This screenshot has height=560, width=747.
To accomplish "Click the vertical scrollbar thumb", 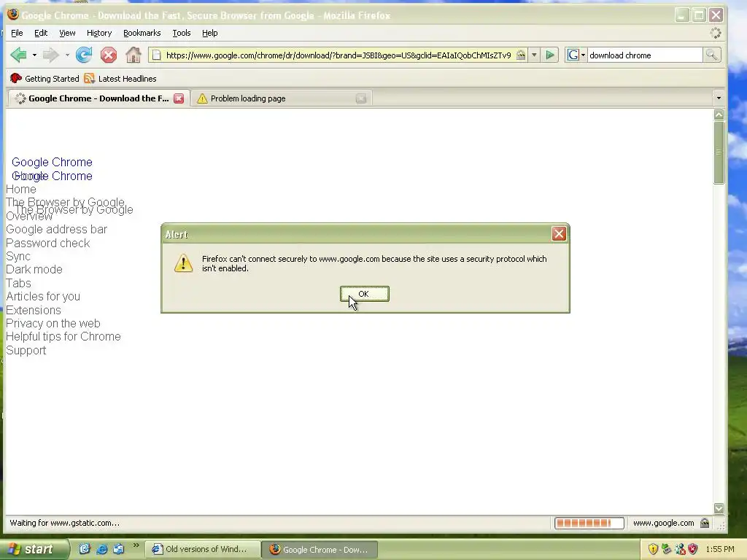I will tap(719, 152).
